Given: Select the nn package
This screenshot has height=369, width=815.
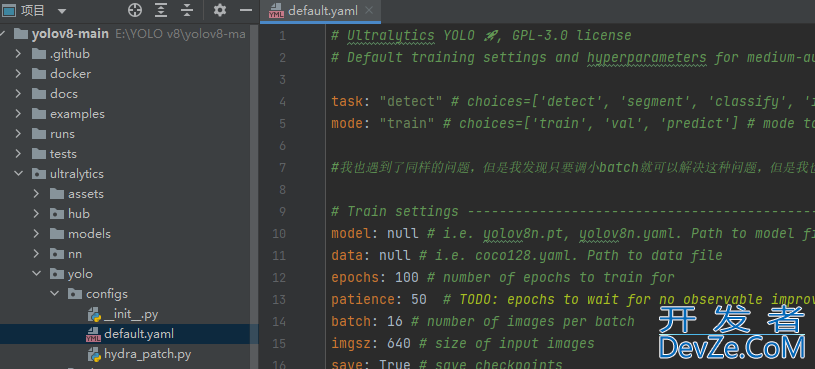Looking at the screenshot, I should coord(75,254).
